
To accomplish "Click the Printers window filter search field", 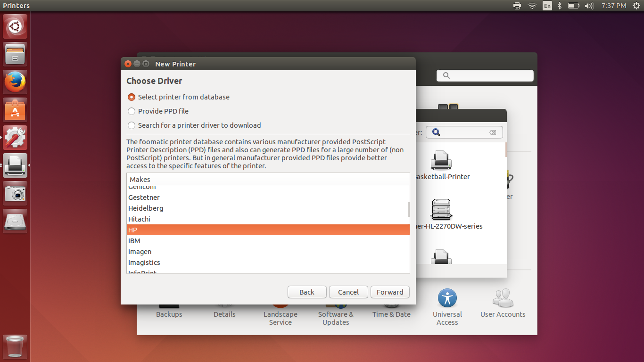I will tap(464, 132).
